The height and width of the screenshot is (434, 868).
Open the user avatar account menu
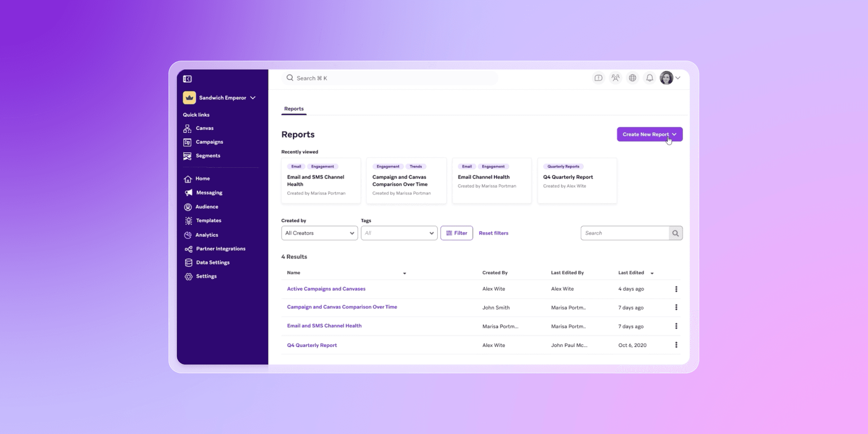pyautogui.click(x=670, y=78)
